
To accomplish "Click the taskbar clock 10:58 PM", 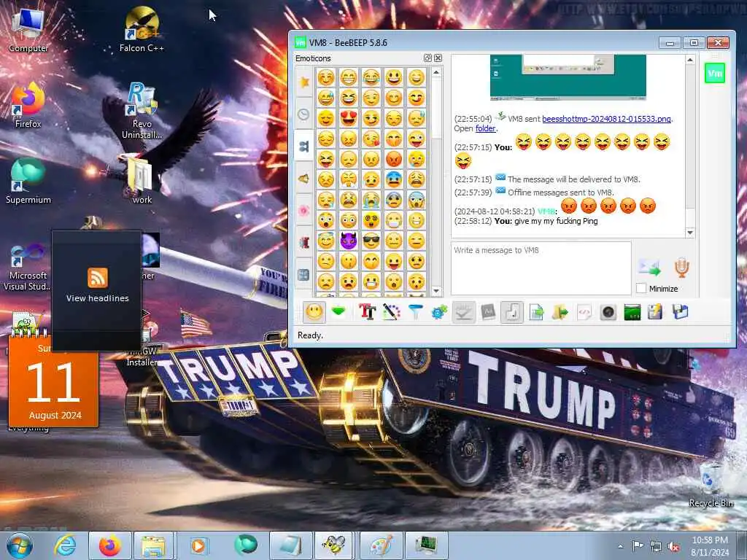I will tap(709, 546).
